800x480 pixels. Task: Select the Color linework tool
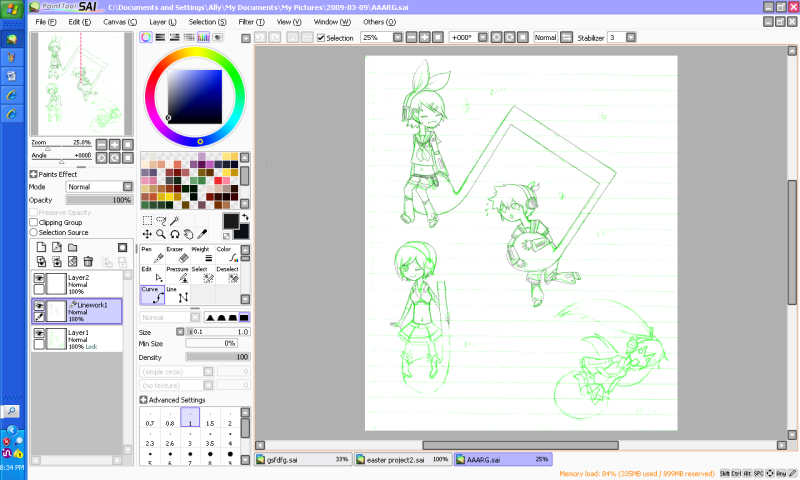[228, 255]
